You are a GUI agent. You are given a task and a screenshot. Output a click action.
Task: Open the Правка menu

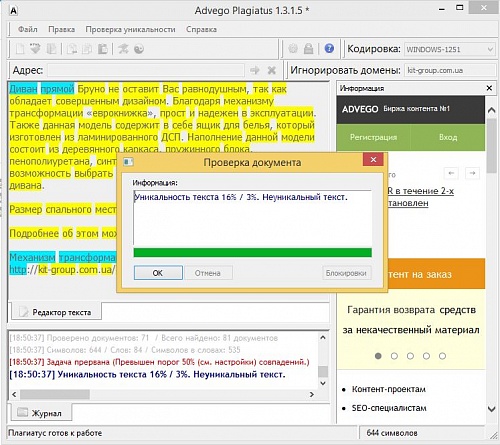pos(62,29)
